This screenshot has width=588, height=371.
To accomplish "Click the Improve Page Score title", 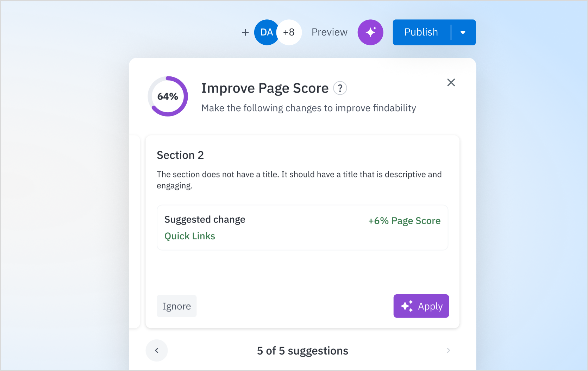I will (x=265, y=88).
